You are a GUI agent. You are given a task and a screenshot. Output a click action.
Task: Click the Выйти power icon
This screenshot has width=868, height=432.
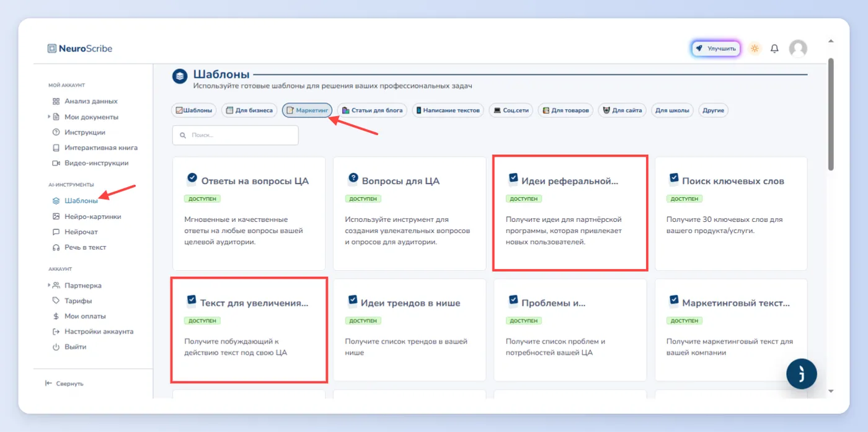point(56,347)
